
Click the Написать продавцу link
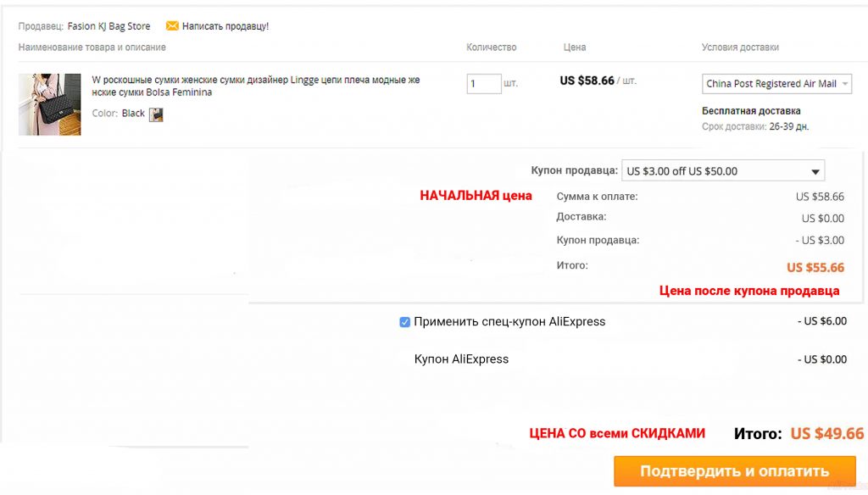tap(225, 26)
